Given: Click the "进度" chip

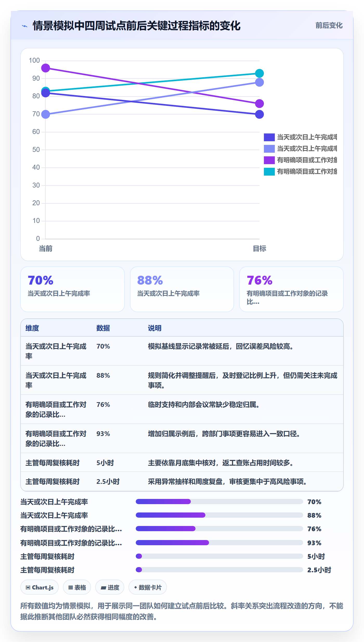Looking at the screenshot, I should tap(110, 587).
